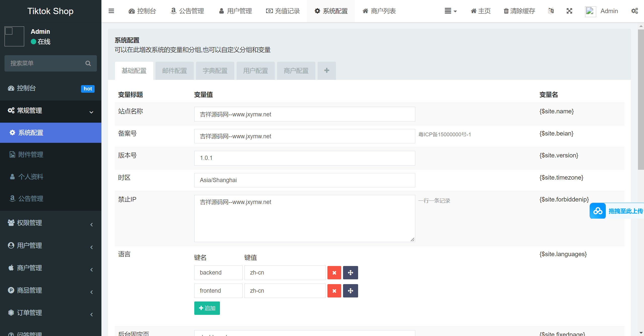Expand the sidebar 用户管理 group
This screenshot has width=644, height=336.
(x=51, y=246)
